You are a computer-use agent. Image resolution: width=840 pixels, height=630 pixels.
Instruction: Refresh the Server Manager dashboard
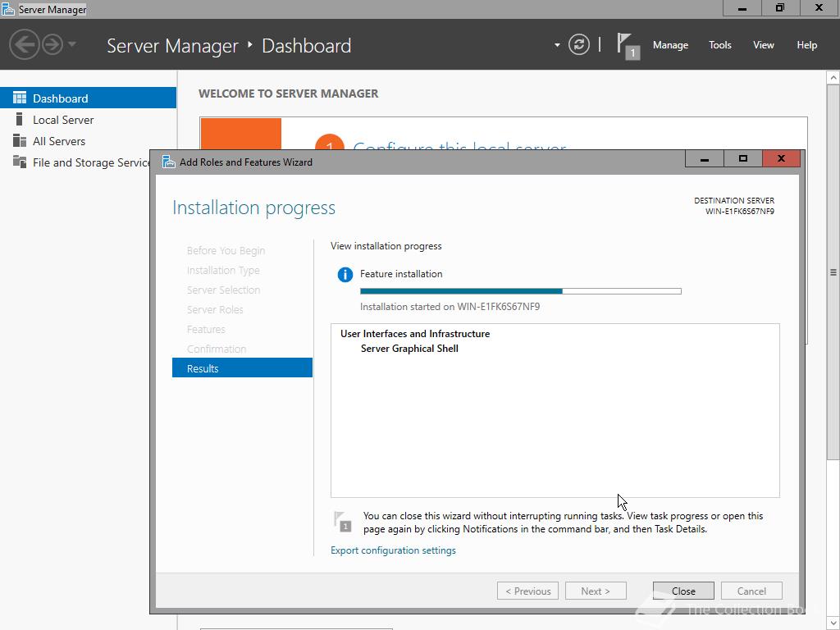[579, 44]
